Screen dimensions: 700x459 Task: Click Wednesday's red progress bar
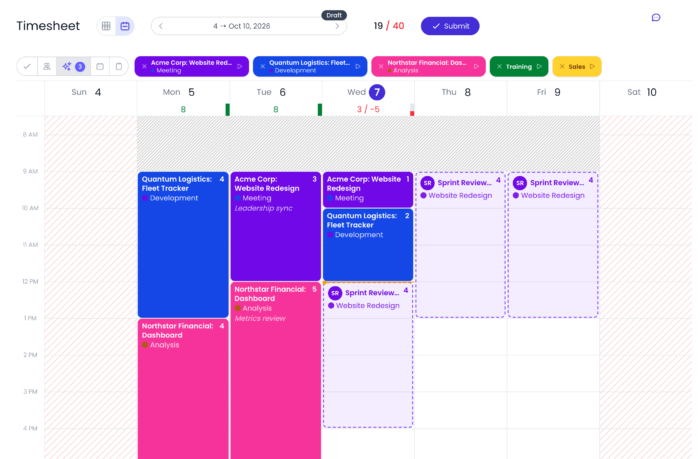tap(412, 110)
